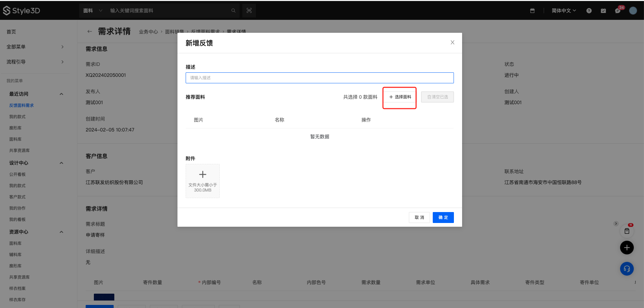This screenshot has width=644, height=308.
Task: Close the 新增反馈 dialog
Action: [452, 42]
